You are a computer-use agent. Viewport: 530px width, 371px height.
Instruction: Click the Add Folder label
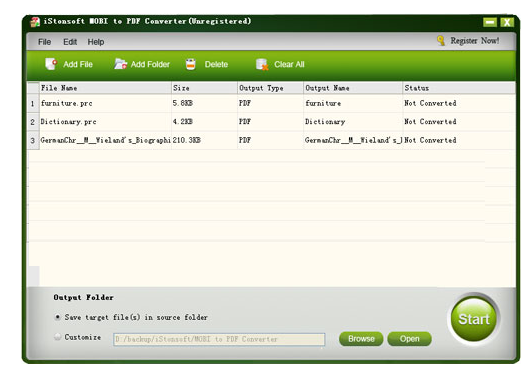click(x=150, y=65)
